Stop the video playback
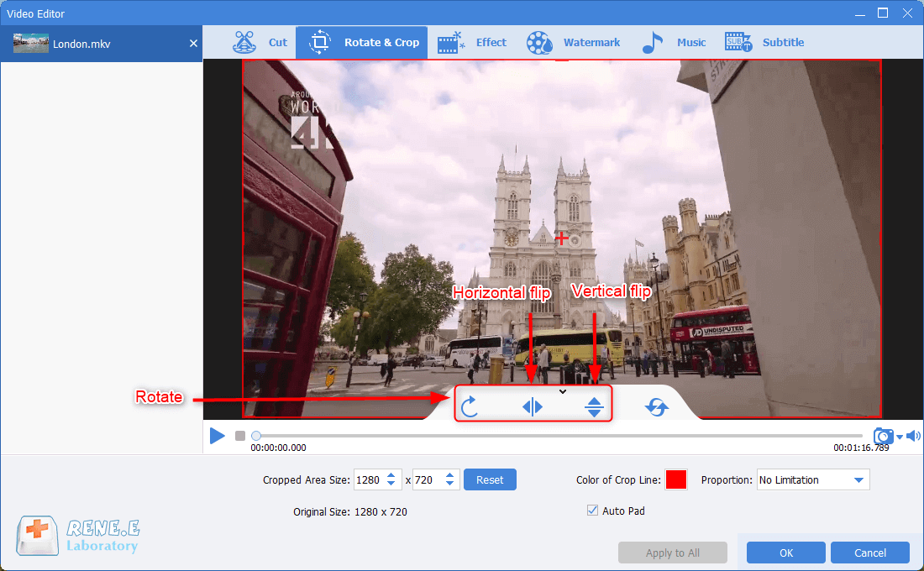This screenshot has height=571, width=924. coord(240,436)
